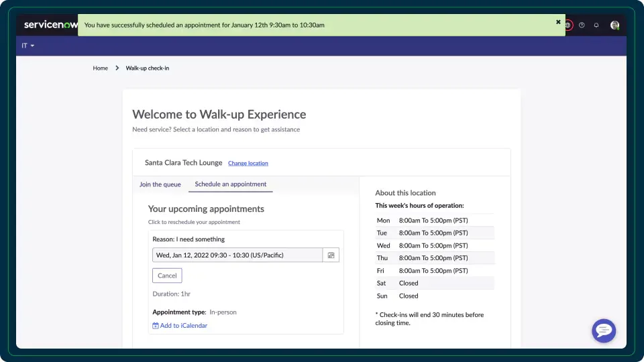Open the notifications bell
Viewport: 644px width, 362px height.
pos(596,25)
